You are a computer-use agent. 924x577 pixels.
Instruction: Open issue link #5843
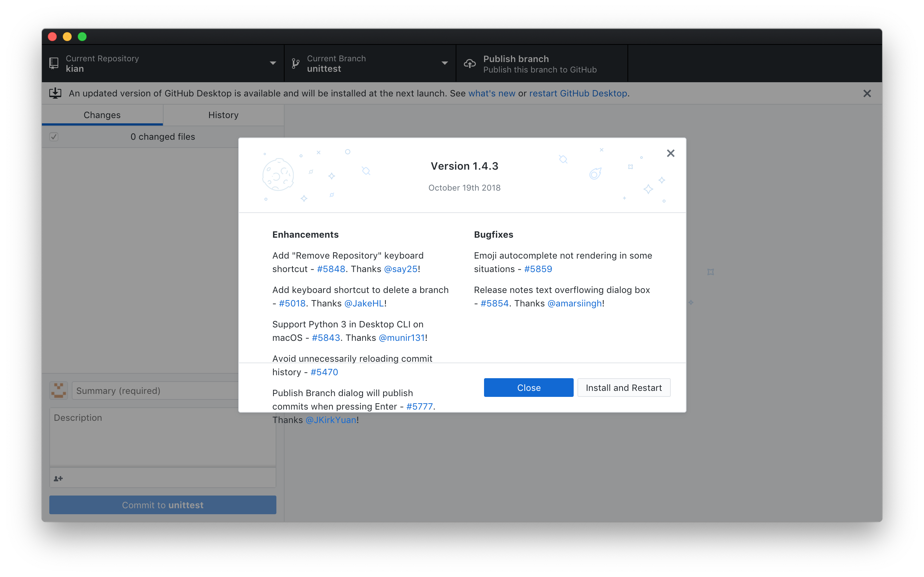(326, 338)
